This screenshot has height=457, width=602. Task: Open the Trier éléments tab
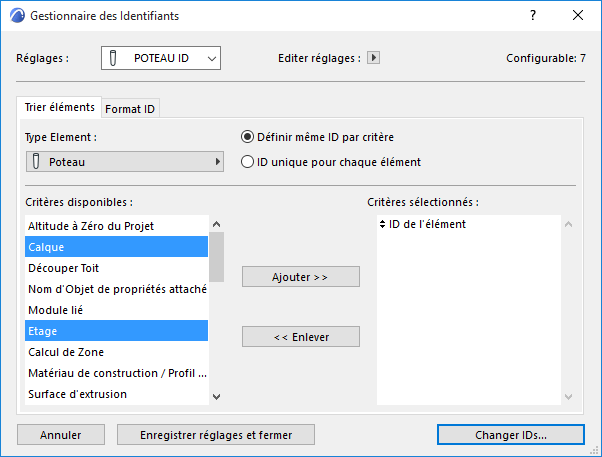pyautogui.click(x=59, y=107)
